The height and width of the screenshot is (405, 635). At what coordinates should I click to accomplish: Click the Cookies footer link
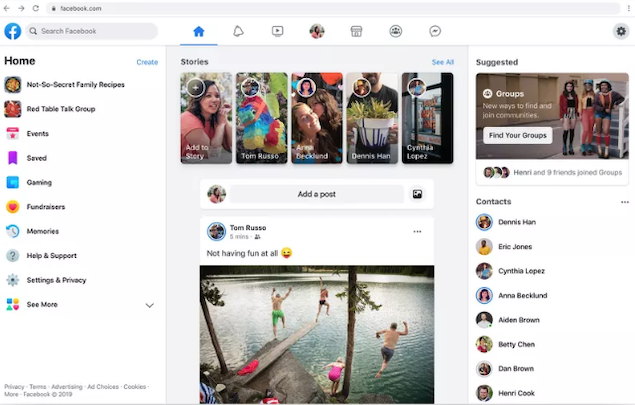(134, 387)
